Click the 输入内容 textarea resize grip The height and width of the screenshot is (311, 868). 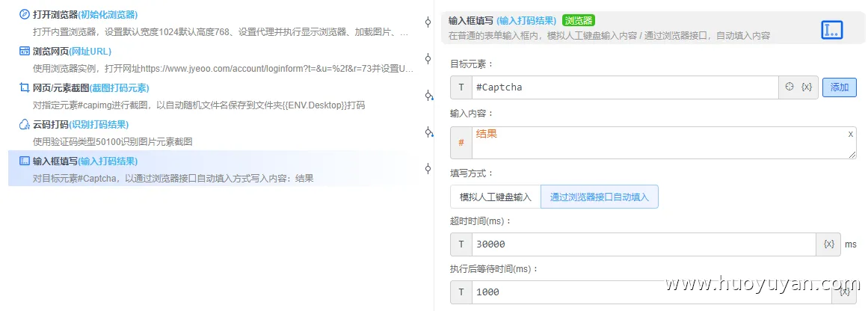click(852, 155)
